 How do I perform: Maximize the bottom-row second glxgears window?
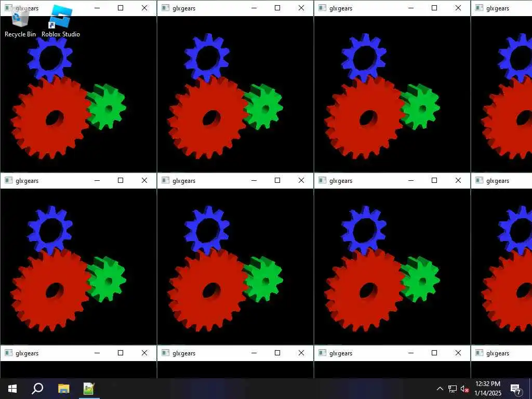tap(277, 353)
